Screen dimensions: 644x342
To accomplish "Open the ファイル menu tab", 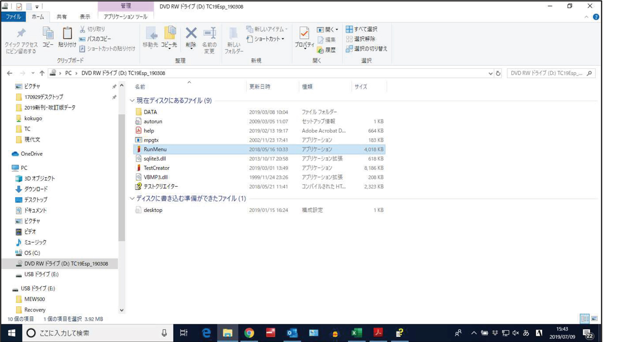I will 13,17.
